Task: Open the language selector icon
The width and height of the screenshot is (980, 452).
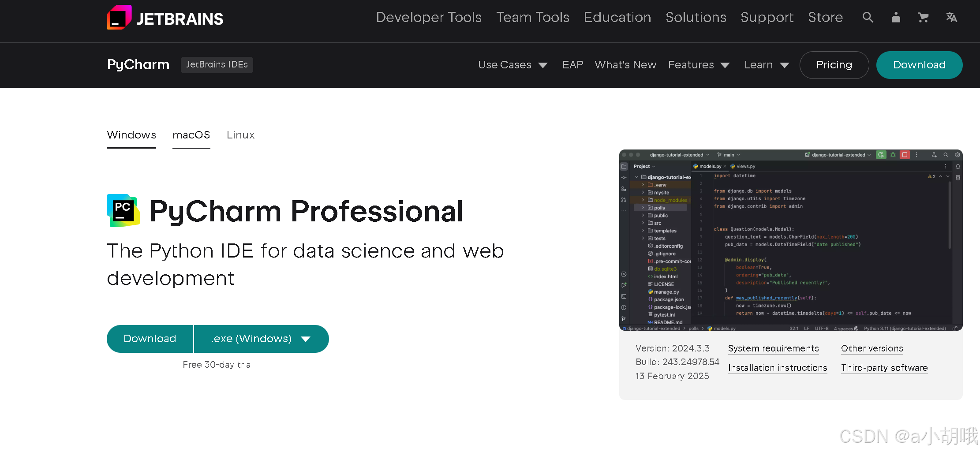Action: (x=951, y=17)
